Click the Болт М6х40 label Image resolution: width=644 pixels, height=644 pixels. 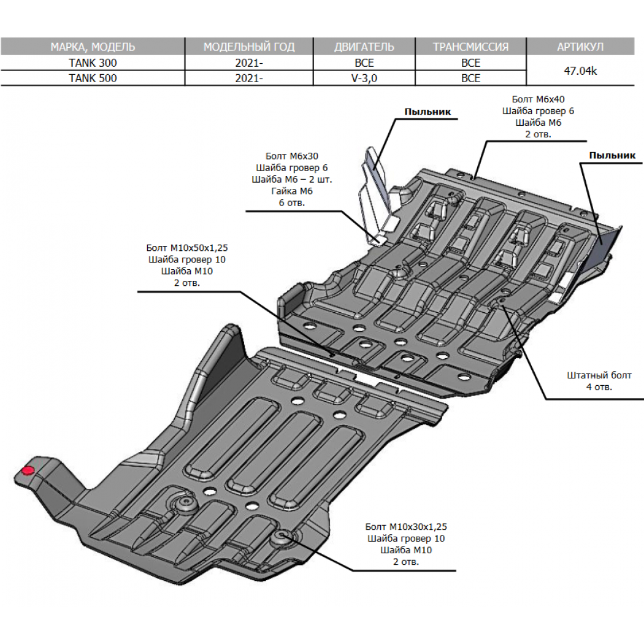tap(538, 99)
